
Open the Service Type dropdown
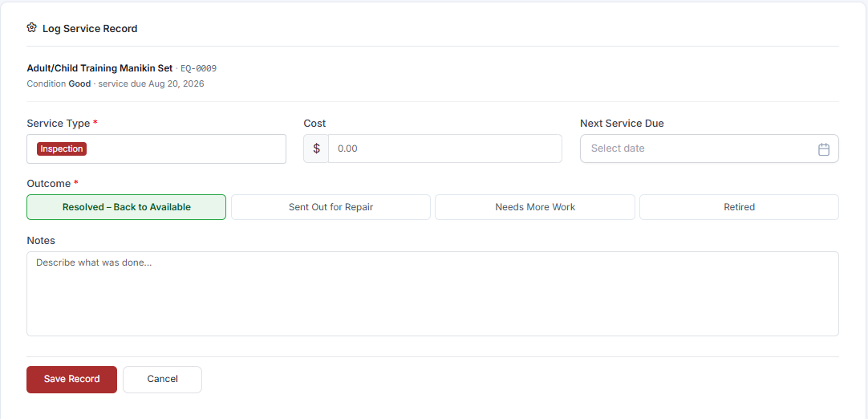(x=156, y=149)
